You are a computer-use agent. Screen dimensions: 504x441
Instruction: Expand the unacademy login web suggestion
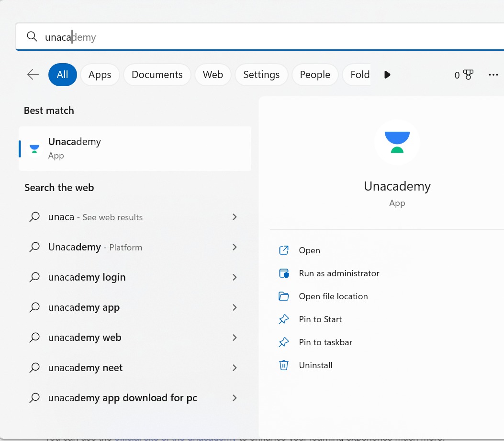pyautogui.click(x=235, y=277)
